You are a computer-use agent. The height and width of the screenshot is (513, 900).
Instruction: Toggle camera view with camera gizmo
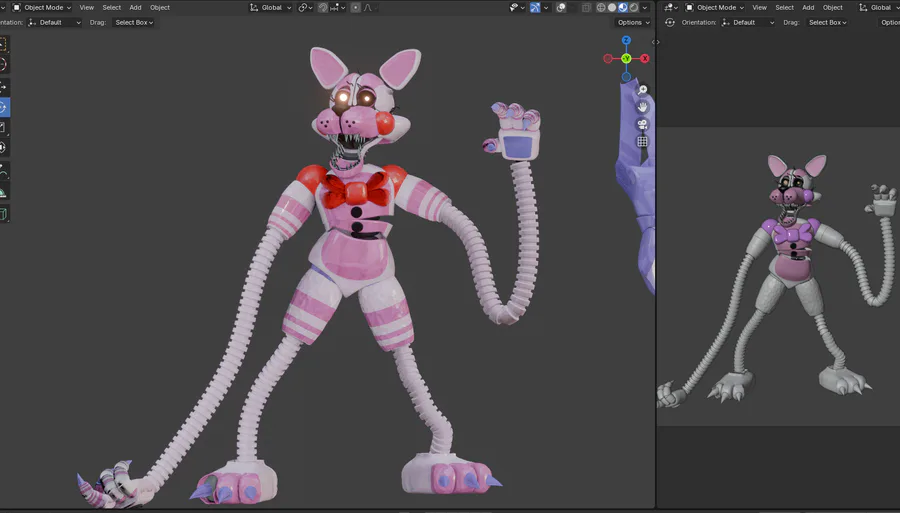[643, 124]
